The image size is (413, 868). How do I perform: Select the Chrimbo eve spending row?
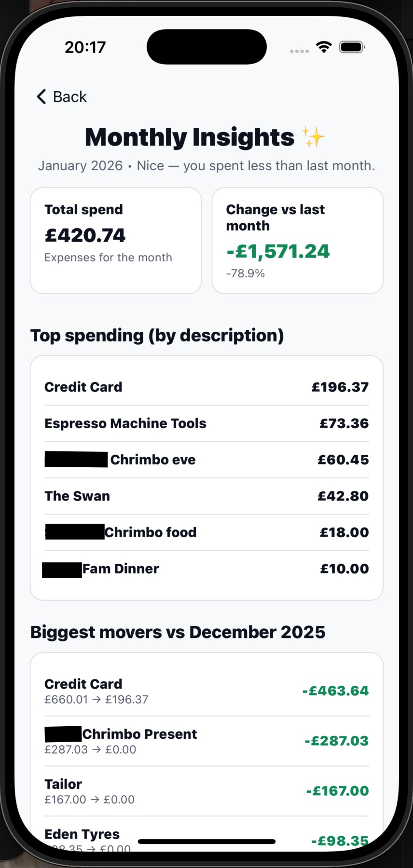(x=206, y=460)
